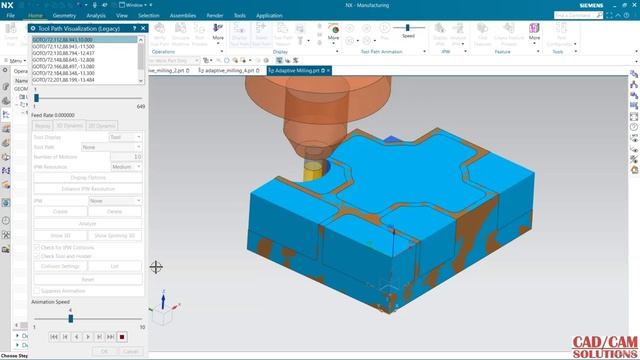Click the Display Options button
The height and width of the screenshot is (360, 640).
[88, 178]
